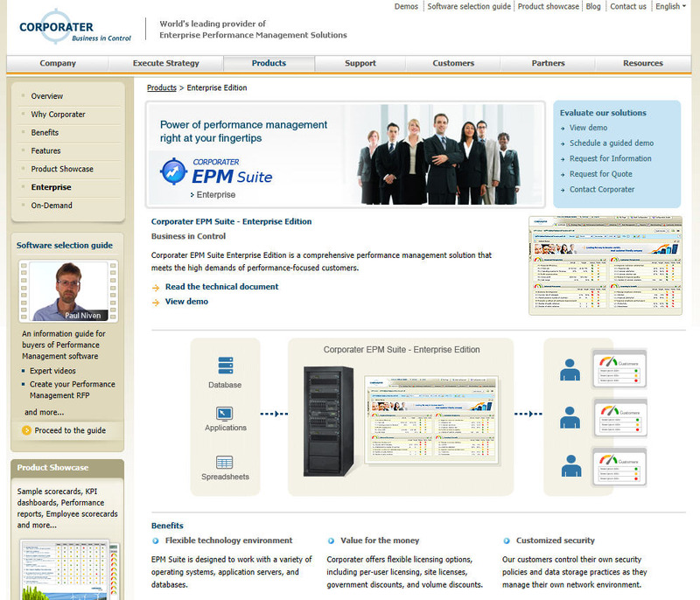Open the English language dropdown
The width and height of the screenshot is (700, 600).
point(670,6)
